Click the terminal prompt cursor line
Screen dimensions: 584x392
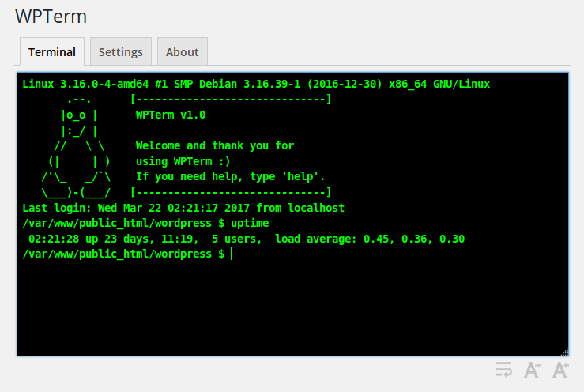click(127, 254)
